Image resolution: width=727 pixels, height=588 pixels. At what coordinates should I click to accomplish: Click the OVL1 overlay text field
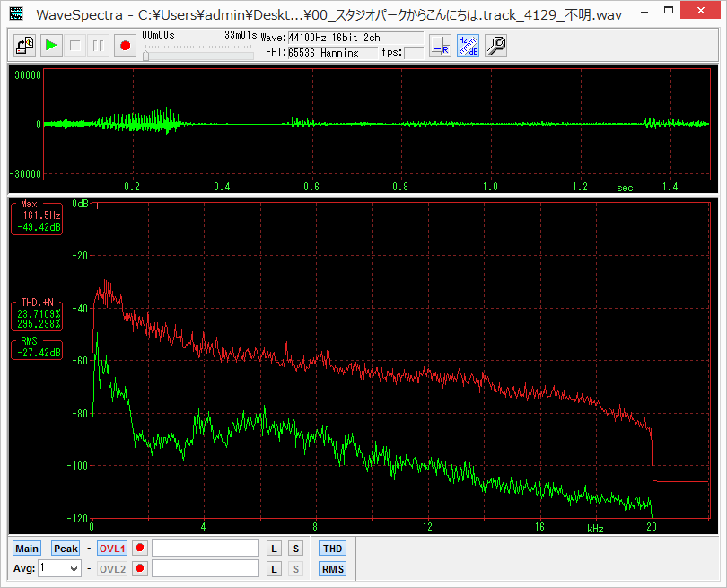point(206,549)
